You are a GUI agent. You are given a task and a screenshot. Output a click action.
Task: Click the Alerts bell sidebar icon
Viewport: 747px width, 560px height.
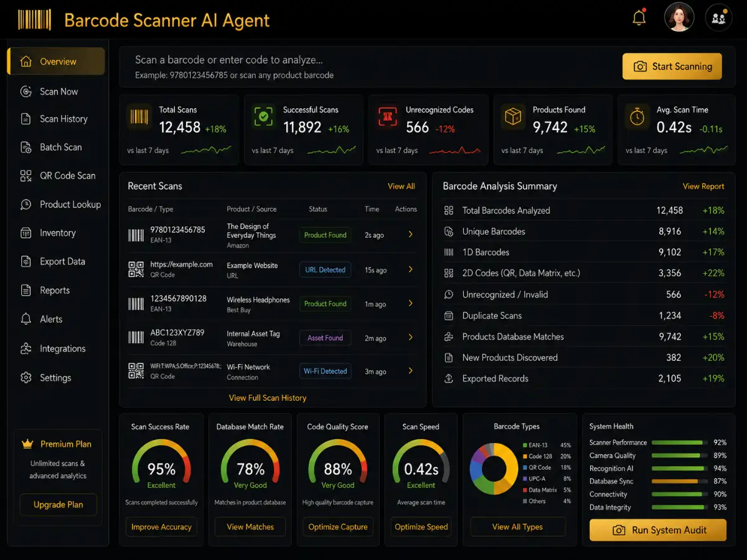pyautogui.click(x=26, y=319)
